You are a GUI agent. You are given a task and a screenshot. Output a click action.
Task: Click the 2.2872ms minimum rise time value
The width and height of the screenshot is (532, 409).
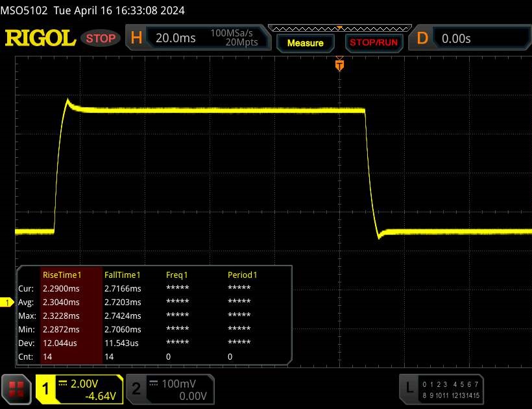[61, 329]
